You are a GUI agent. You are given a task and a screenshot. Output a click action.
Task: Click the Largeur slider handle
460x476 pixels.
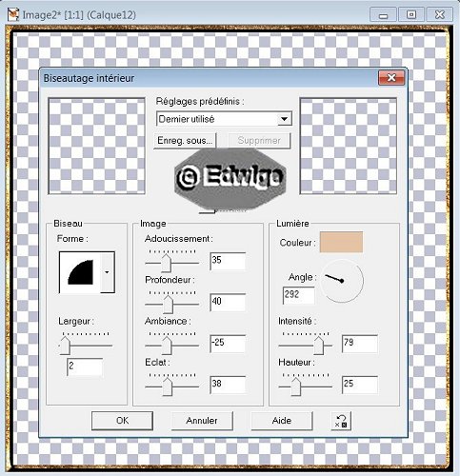tap(65, 346)
